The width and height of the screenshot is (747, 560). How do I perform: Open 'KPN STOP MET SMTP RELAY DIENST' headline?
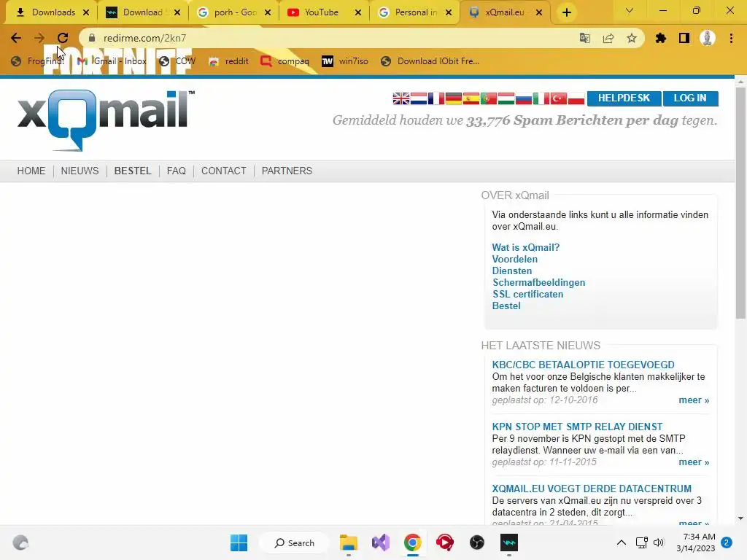click(577, 427)
